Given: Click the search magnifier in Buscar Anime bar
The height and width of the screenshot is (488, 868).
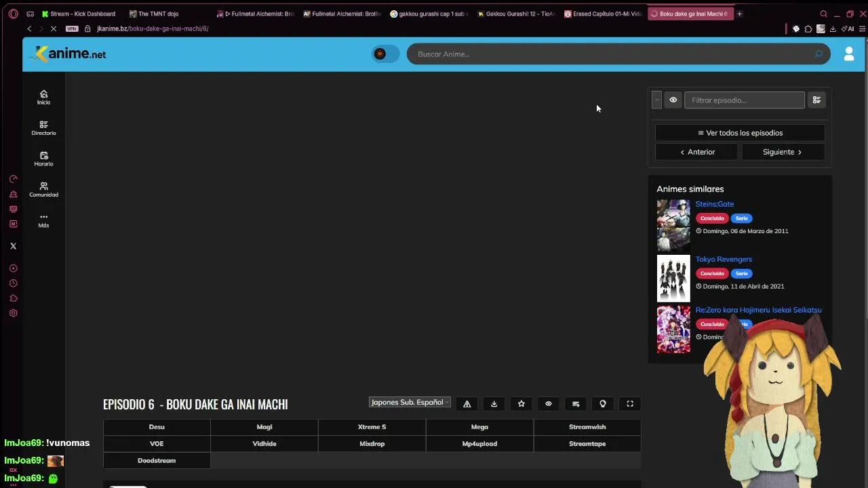Looking at the screenshot, I should coord(818,54).
